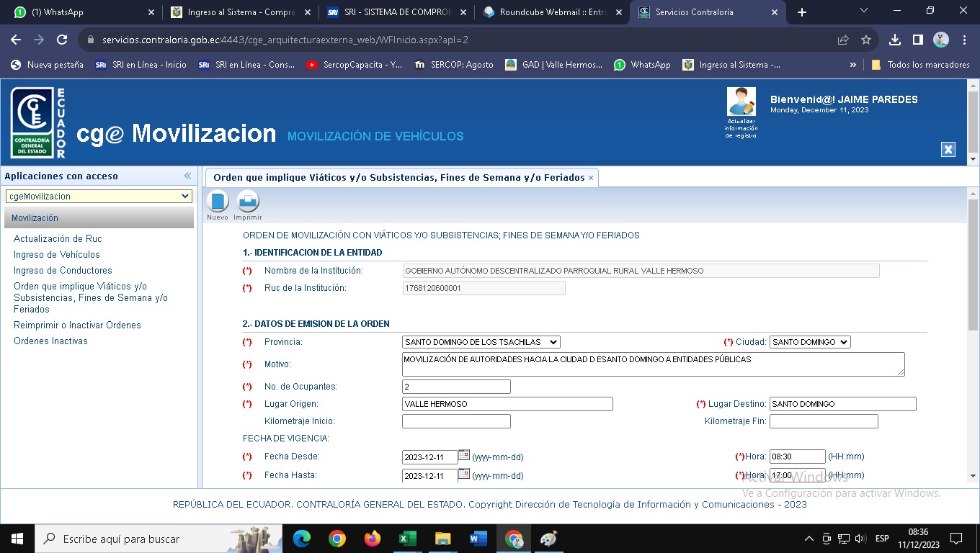Click the update registration info avatar icon

pos(741,102)
